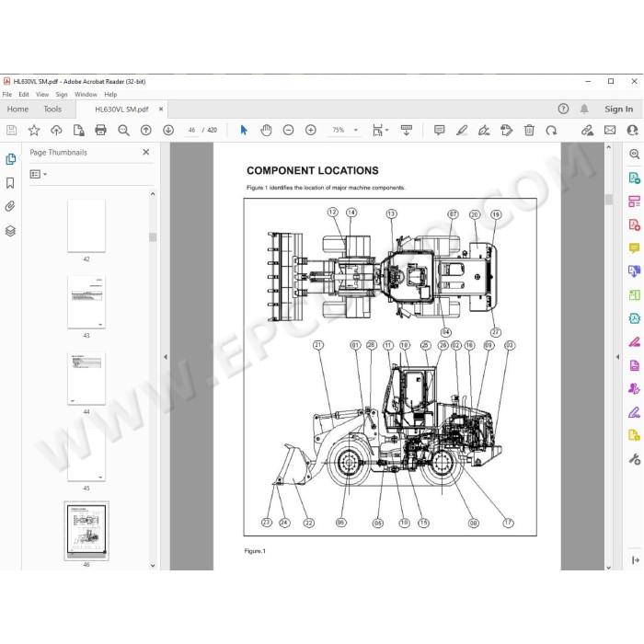Select page 45 thumbnail
The height and width of the screenshot is (644, 644).
pos(86,454)
